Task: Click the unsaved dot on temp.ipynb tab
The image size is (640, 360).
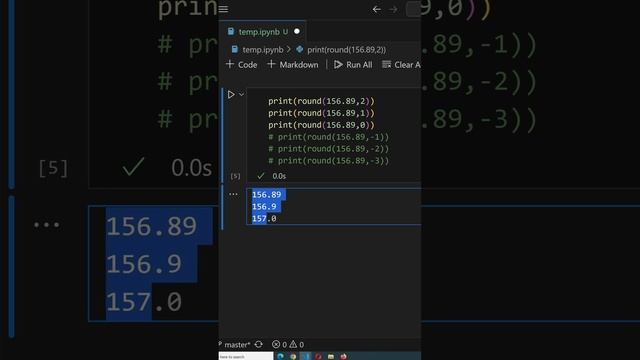Action: [x=297, y=31]
